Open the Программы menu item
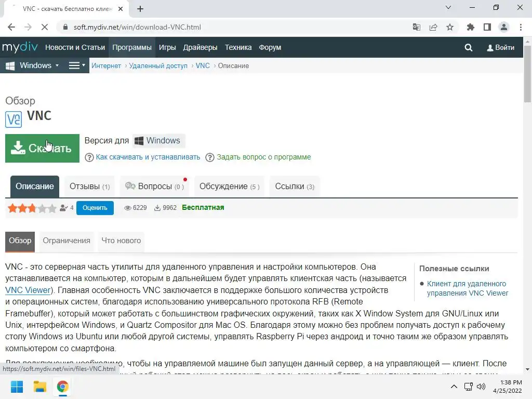Image resolution: width=532 pixels, height=399 pixels. 132,47
